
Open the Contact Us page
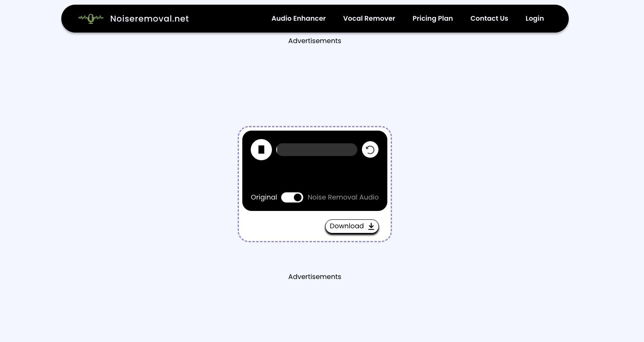tap(489, 19)
